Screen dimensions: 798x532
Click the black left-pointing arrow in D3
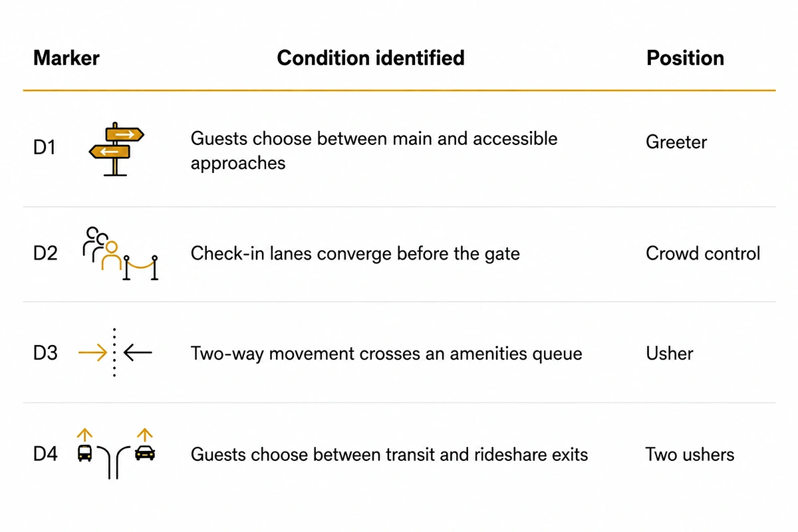click(x=138, y=353)
